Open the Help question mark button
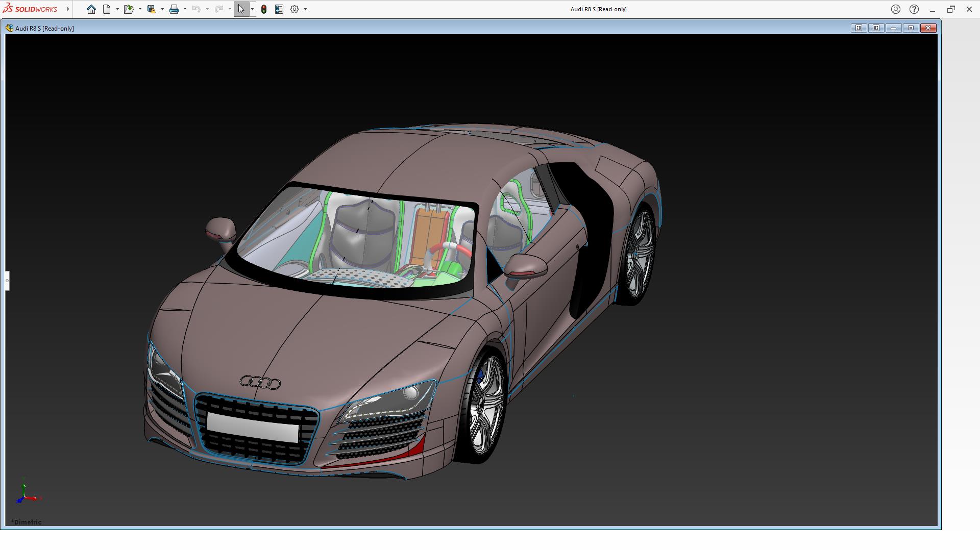 [x=914, y=9]
